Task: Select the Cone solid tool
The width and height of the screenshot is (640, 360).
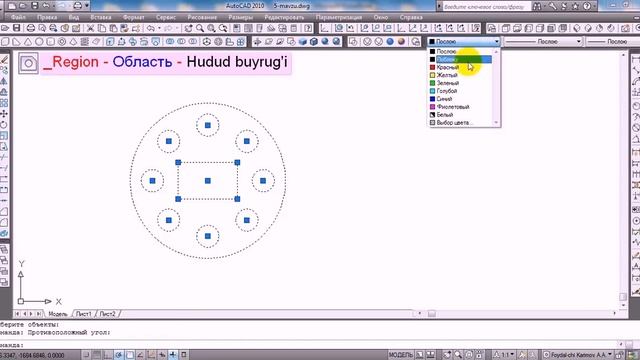Action: (28, 42)
